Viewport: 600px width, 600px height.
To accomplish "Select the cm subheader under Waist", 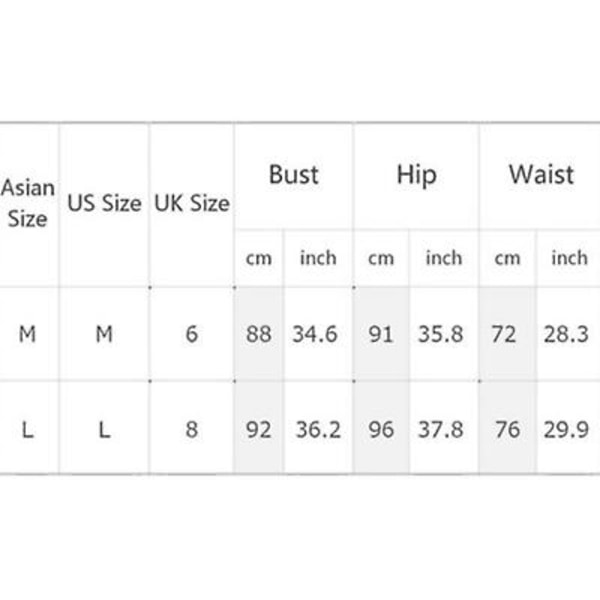I will coord(507,258).
